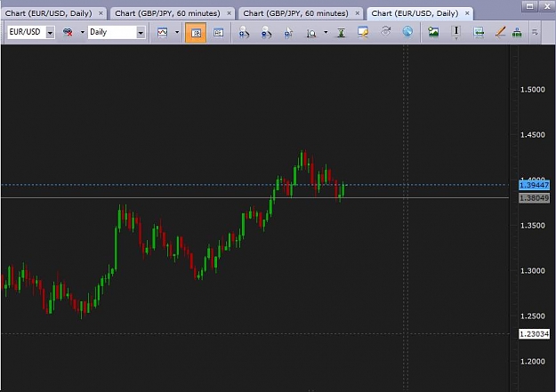Click the blue 1.39447 price label
This screenshot has height=392, width=556.
(534, 185)
